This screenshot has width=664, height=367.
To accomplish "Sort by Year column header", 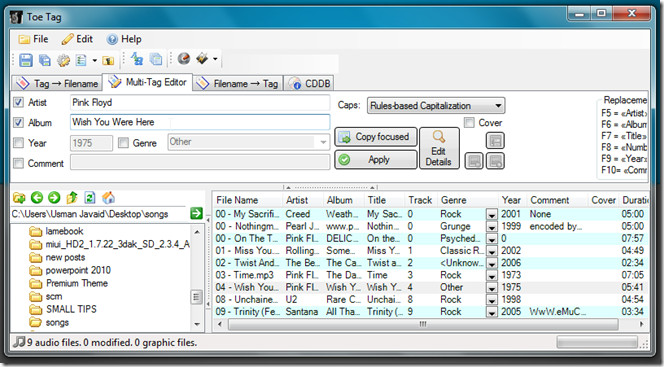I will (512, 200).
